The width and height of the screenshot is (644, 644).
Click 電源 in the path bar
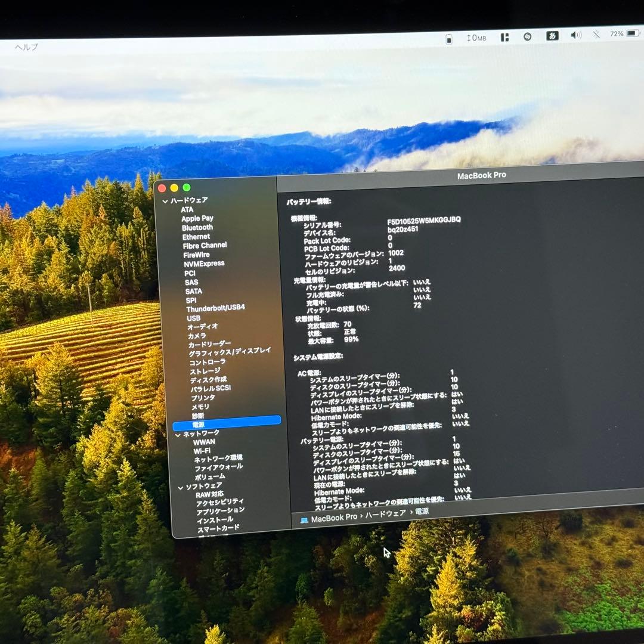point(422,512)
